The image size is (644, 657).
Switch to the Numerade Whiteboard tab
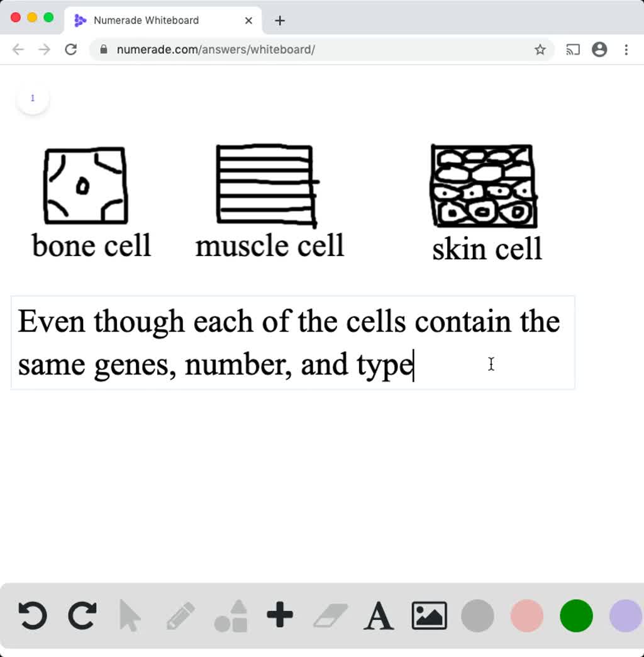coord(145,20)
